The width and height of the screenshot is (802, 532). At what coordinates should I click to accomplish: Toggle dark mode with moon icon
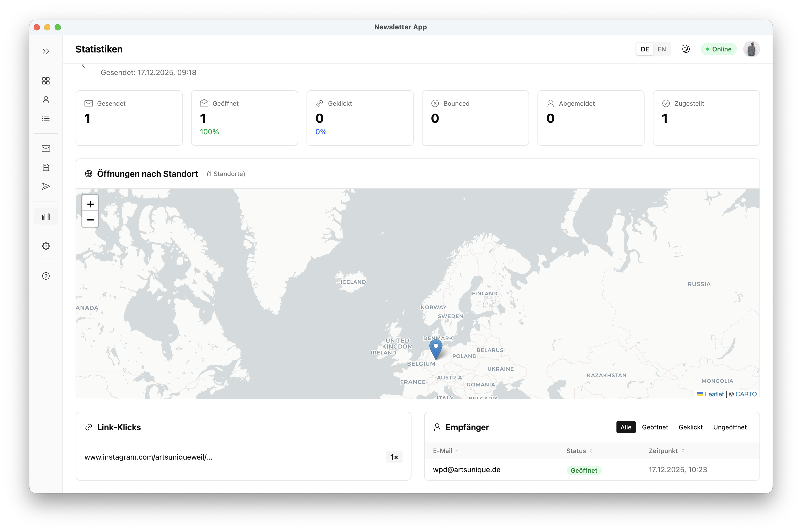685,49
